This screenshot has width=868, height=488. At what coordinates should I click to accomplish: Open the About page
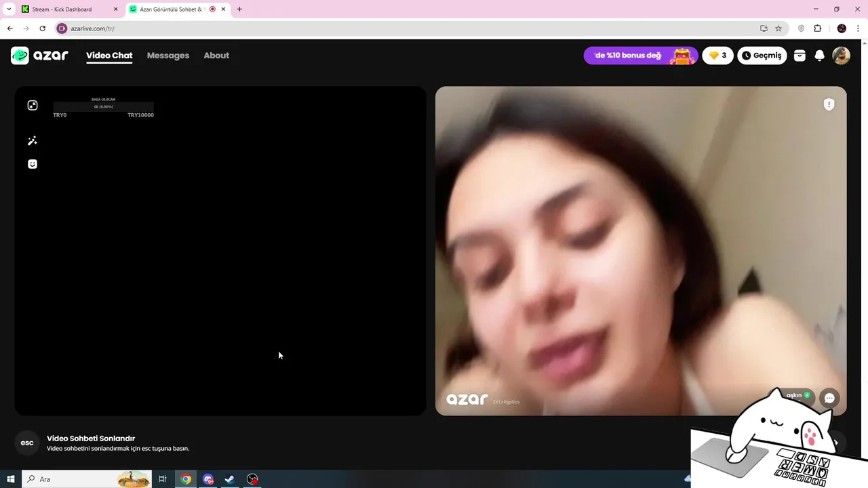click(216, 56)
